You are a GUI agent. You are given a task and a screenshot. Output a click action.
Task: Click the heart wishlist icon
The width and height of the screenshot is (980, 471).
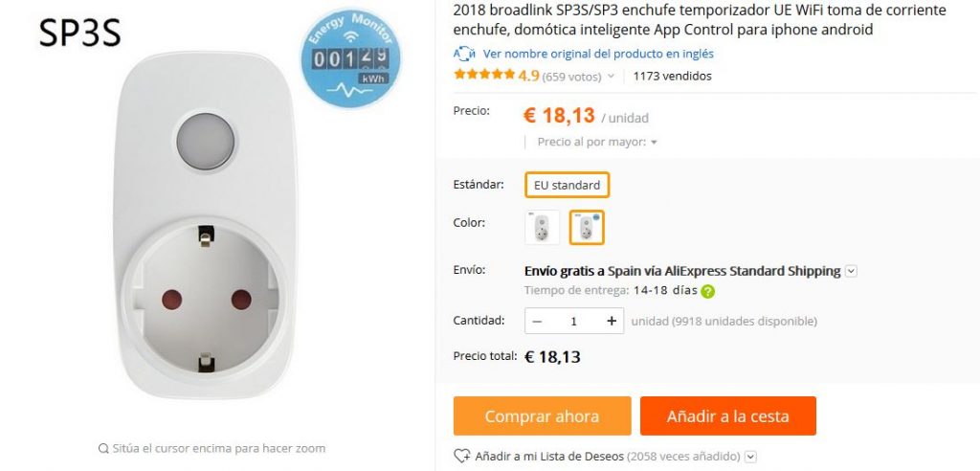click(x=461, y=456)
